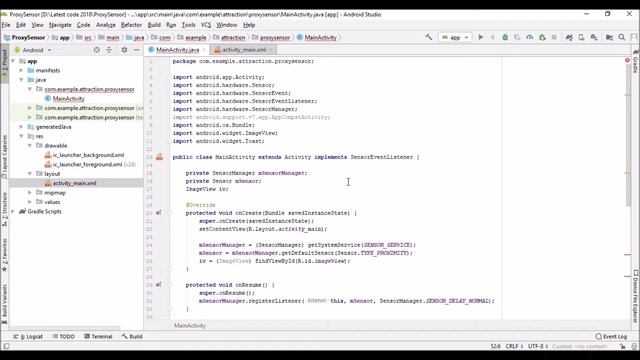Expand Gradle Scripts node
This screenshot has height=360, width=640.
[x=13, y=211]
